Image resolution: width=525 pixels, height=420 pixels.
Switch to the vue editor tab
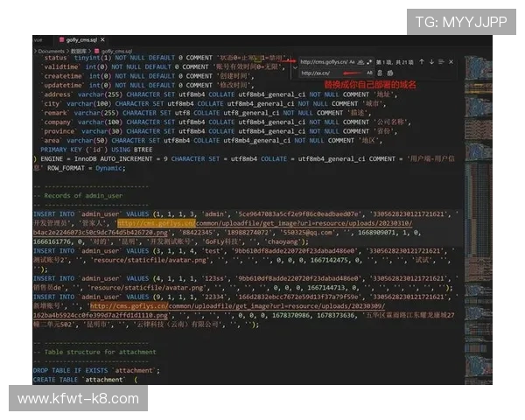click(37, 40)
